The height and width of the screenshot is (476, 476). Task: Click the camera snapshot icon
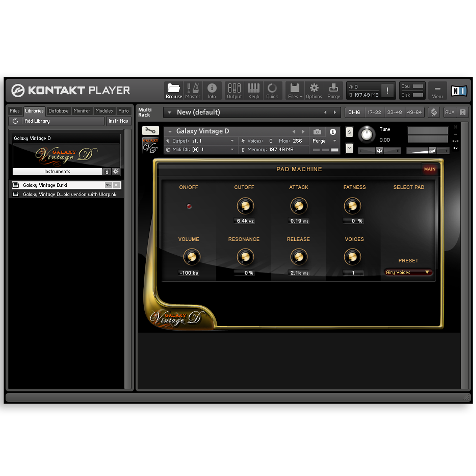pyautogui.click(x=317, y=132)
